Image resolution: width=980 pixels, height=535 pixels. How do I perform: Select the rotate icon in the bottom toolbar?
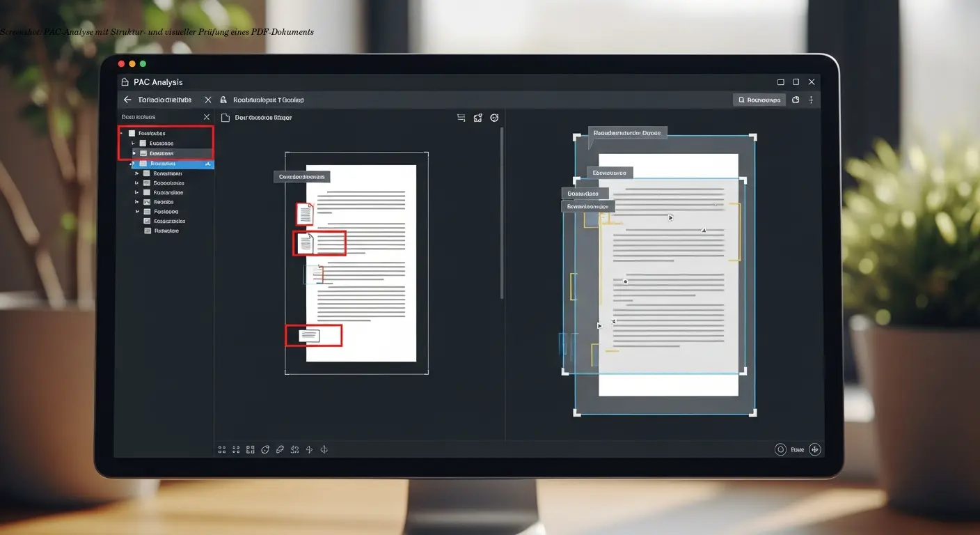[265, 449]
